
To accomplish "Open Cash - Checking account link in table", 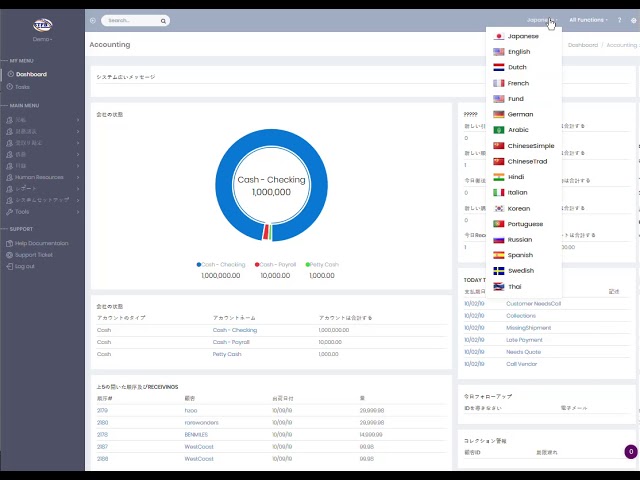I will click(x=235, y=330).
